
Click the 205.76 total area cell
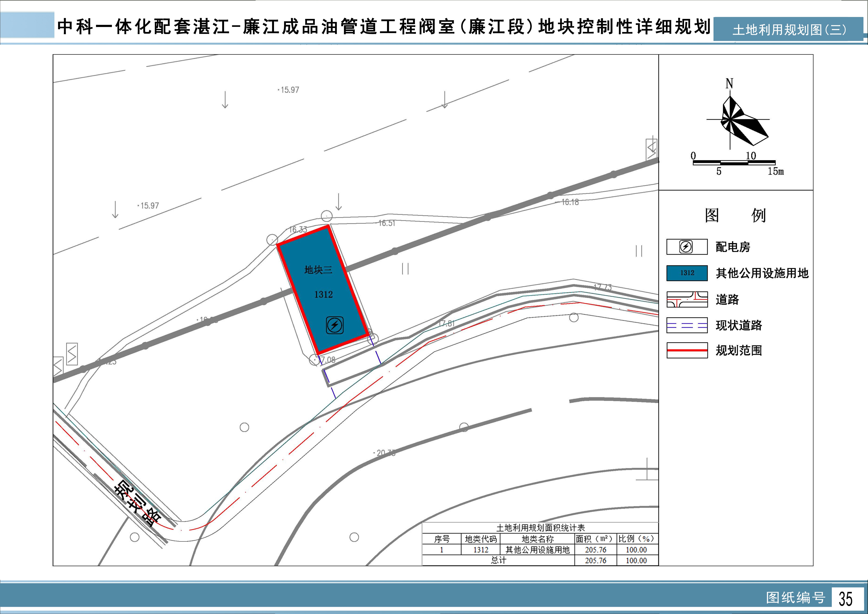tap(595, 560)
